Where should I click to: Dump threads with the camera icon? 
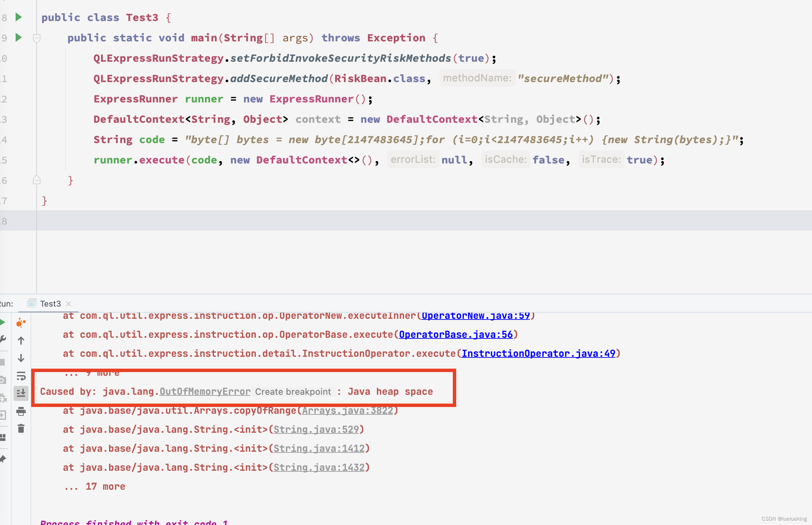pos(3,380)
